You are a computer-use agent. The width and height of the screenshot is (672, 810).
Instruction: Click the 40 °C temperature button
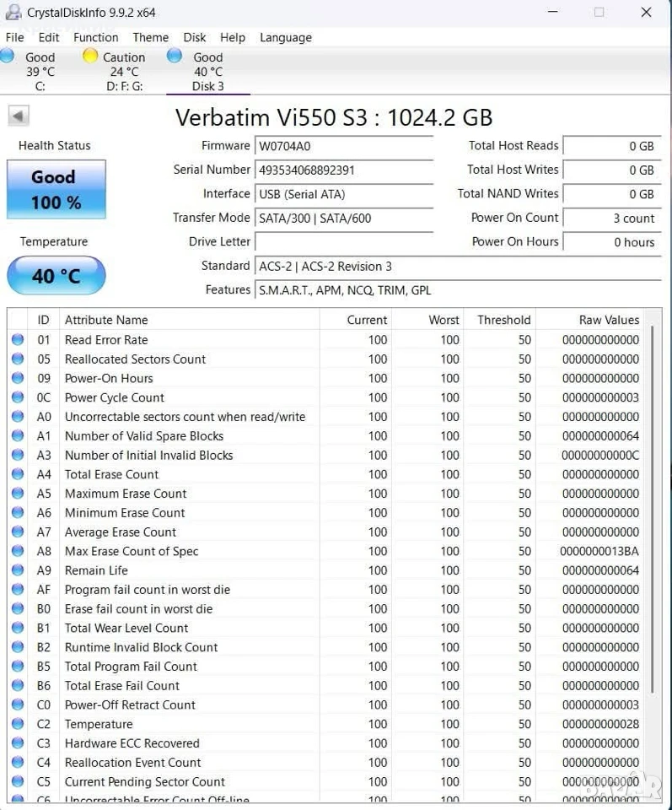point(56,275)
